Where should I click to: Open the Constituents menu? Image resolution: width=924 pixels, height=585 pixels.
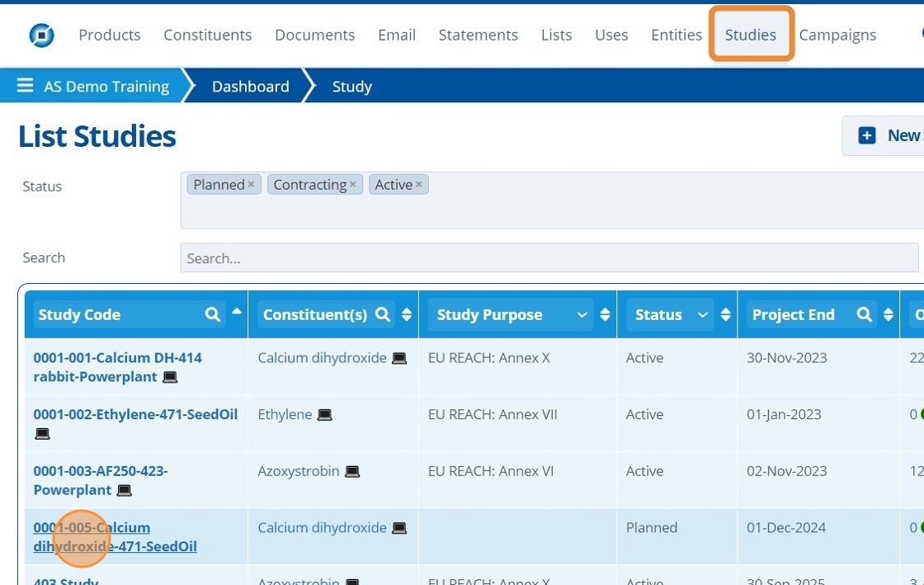[x=207, y=35]
